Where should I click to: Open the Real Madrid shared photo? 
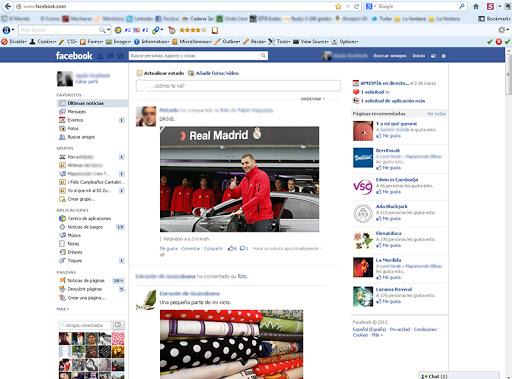pos(239,179)
